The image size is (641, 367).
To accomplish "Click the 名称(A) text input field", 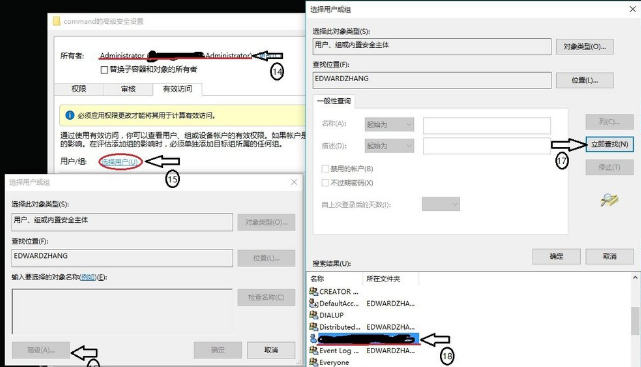I will point(486,125).
